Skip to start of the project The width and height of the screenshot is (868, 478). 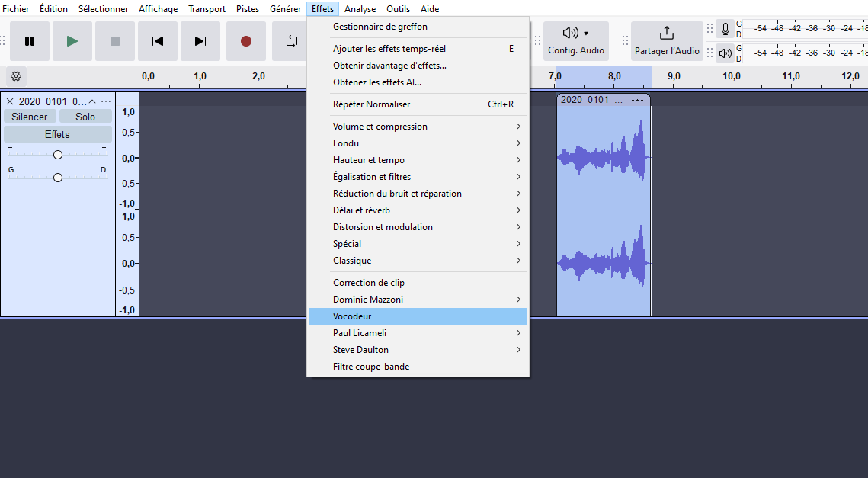point(158,41)
